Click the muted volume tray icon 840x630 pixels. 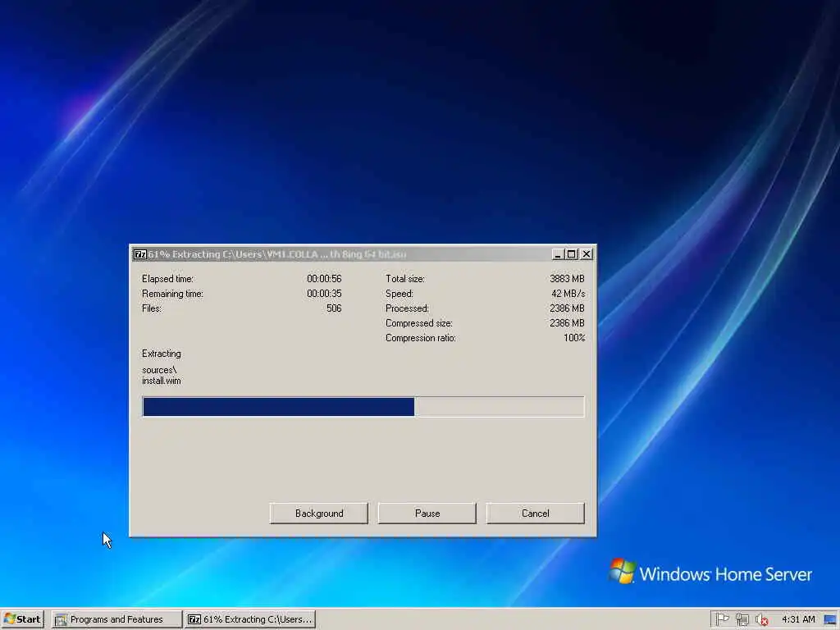tap(761, 619)
